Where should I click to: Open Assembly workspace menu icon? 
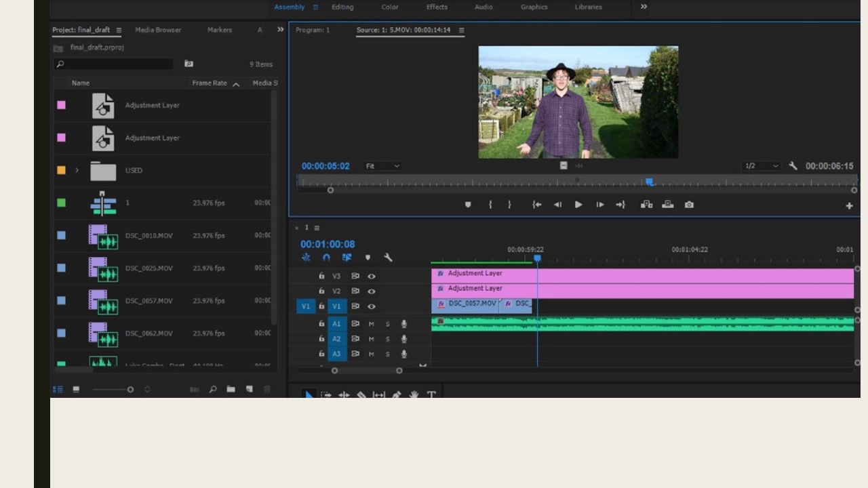[315, 7]
